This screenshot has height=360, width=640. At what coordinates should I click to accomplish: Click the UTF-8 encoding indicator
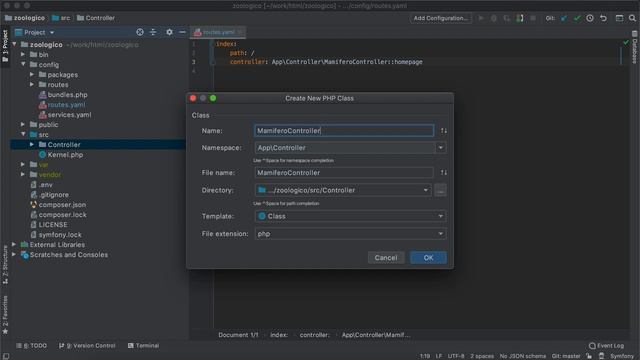tap(456, 356)
